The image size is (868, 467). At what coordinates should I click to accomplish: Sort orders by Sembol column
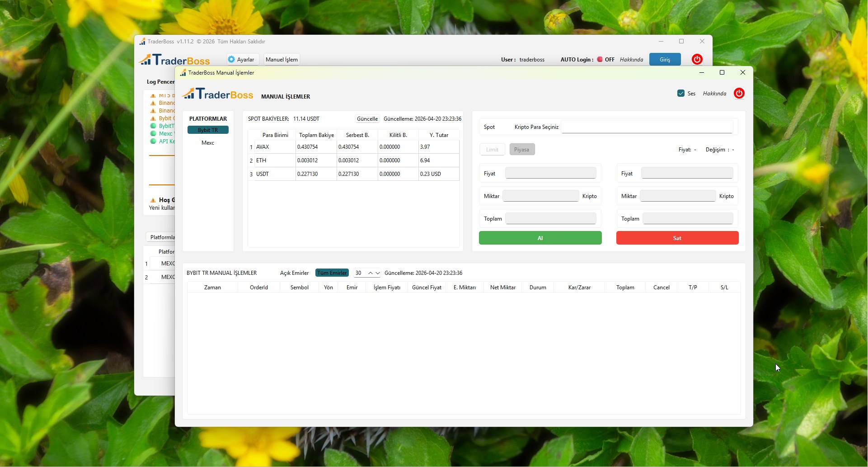pyautogui.click(x=300, y=288)
